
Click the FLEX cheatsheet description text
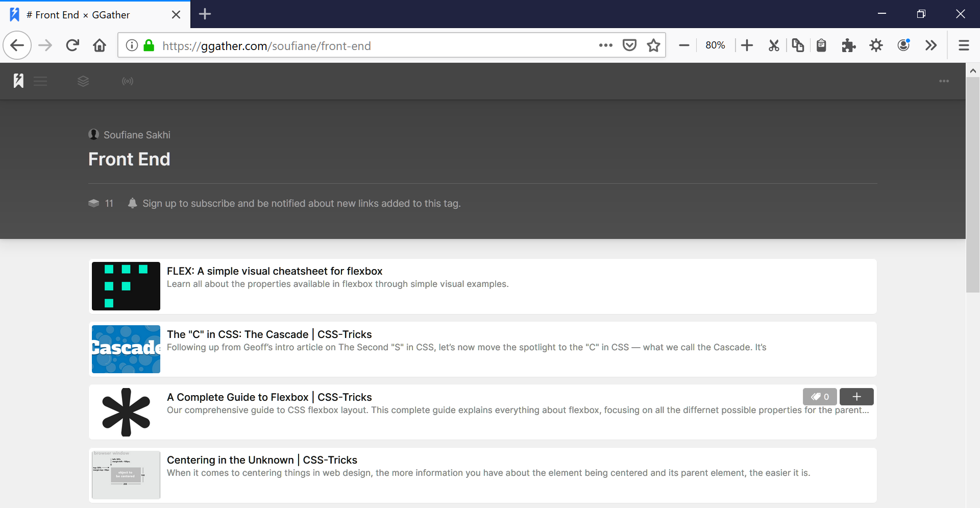coord(338,284)
